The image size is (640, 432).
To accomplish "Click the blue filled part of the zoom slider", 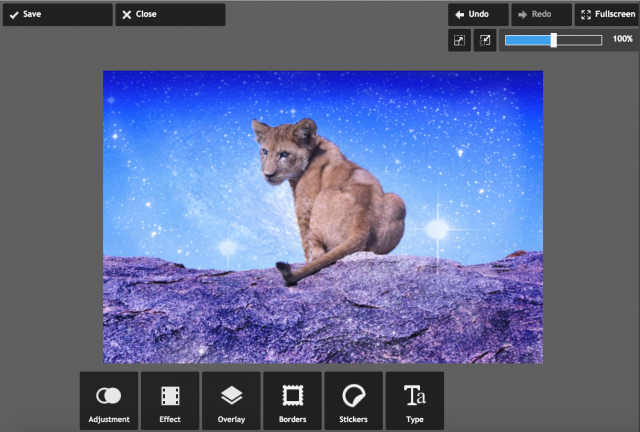I will tap(528, 40).
